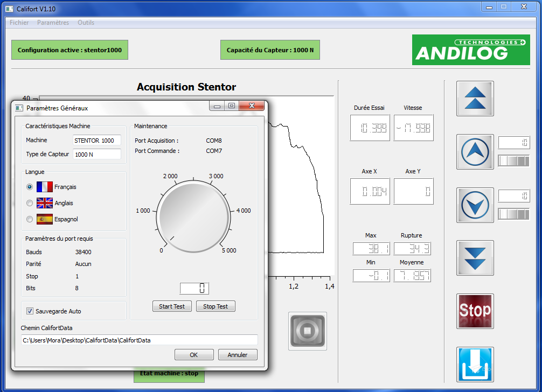The width and height of the screenshot is (542, 392).
Task: Minimize the Paramètres Généraux dialog
Action: tap(217, 106)
